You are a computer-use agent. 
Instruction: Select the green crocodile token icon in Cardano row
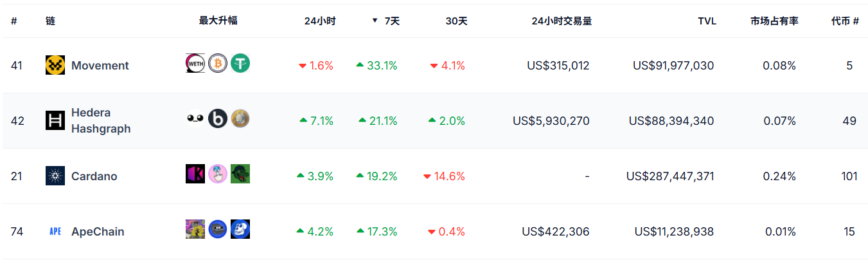240,174
